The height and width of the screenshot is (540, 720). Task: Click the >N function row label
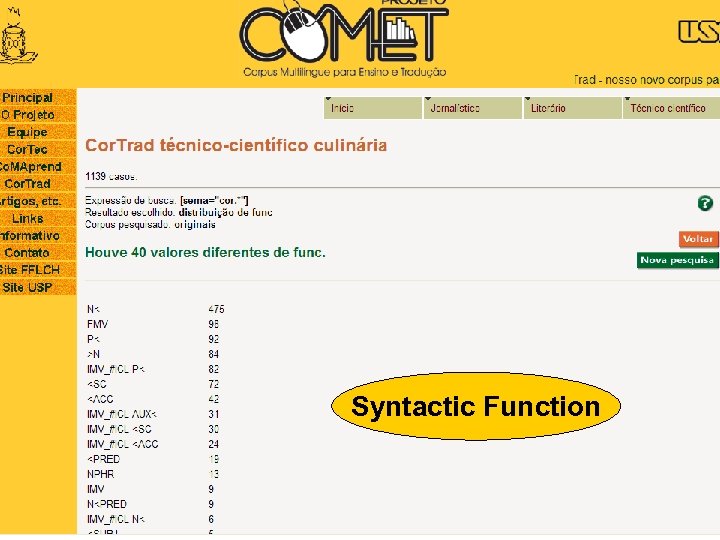point(93,354)
